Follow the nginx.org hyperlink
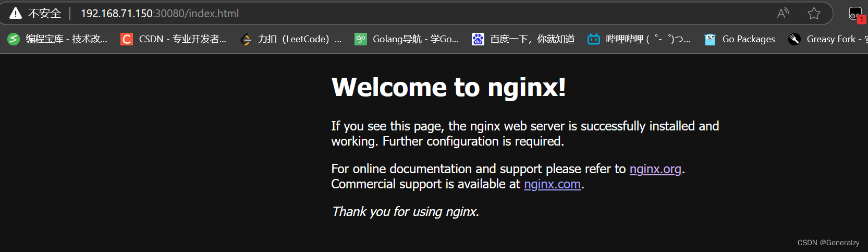The image size is (868, 252). click(655, 169)
